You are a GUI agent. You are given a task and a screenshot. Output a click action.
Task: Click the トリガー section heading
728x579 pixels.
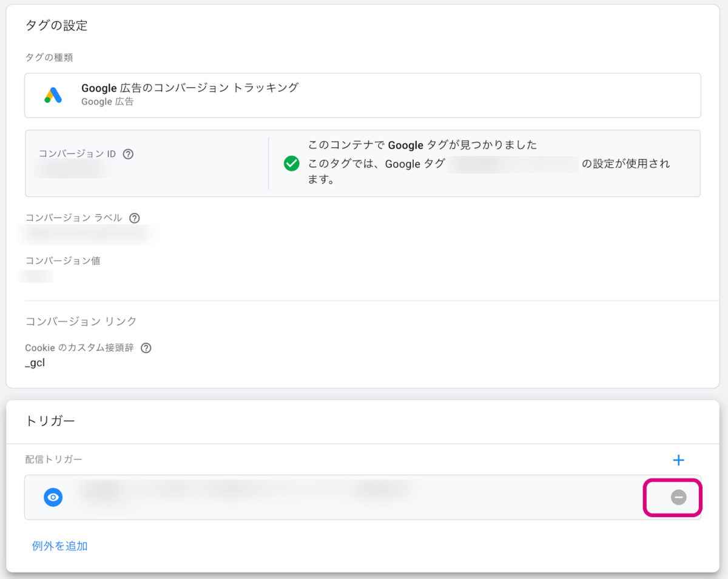50,421
